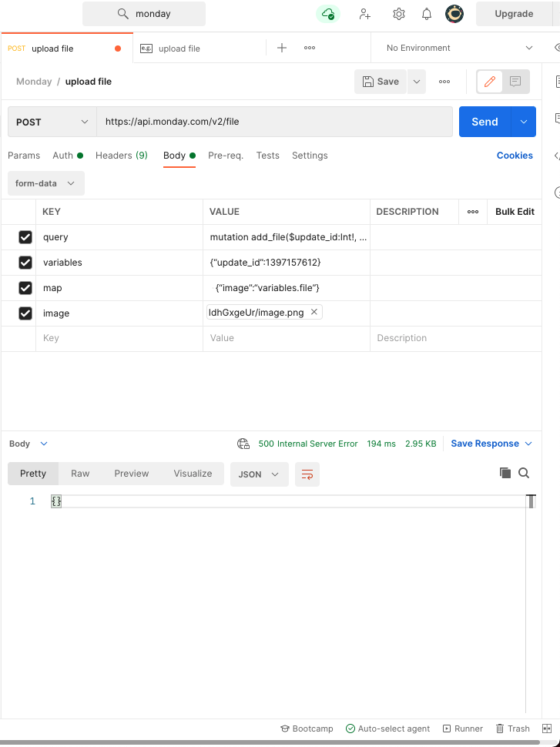This screenshot has width=560, height=747.
Task: Open Postman settings gear icon
Action: (x=399, y=13)
